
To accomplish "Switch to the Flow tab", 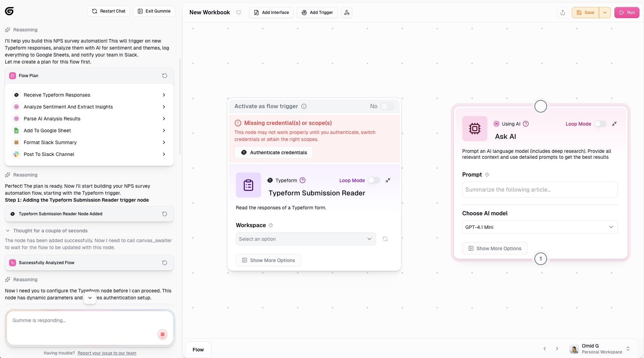I will (x=198, y=350).
